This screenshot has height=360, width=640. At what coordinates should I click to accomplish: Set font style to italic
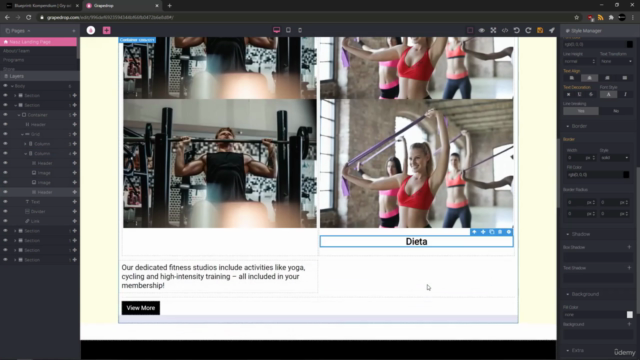point(625,94)
